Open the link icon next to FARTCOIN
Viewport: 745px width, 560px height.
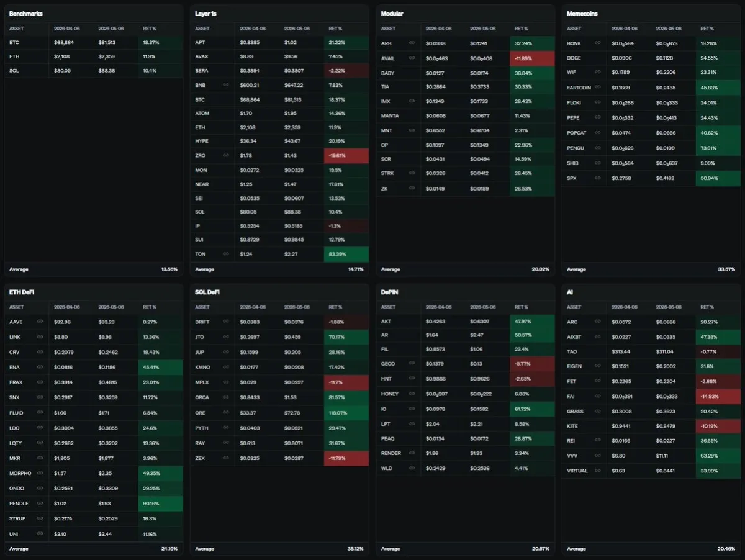pyautogui.click(x=598, y=88)
